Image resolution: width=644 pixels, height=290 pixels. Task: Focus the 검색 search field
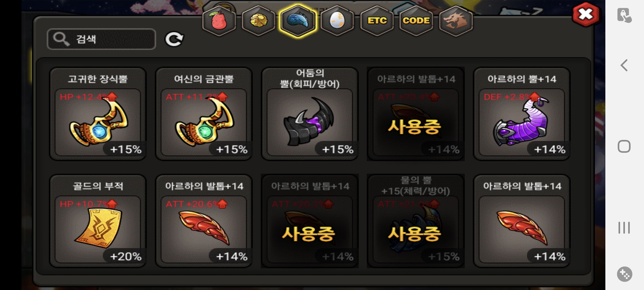pyautogui.click(x=101, y=39)
